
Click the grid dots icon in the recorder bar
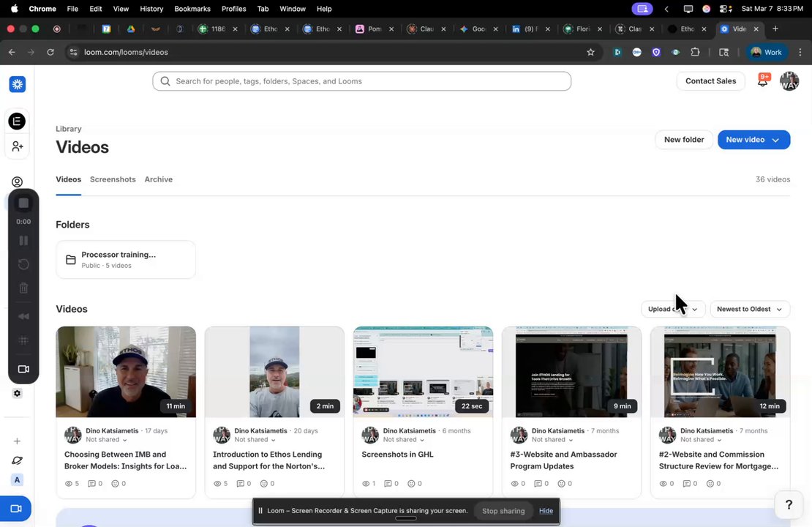[23, 340]
